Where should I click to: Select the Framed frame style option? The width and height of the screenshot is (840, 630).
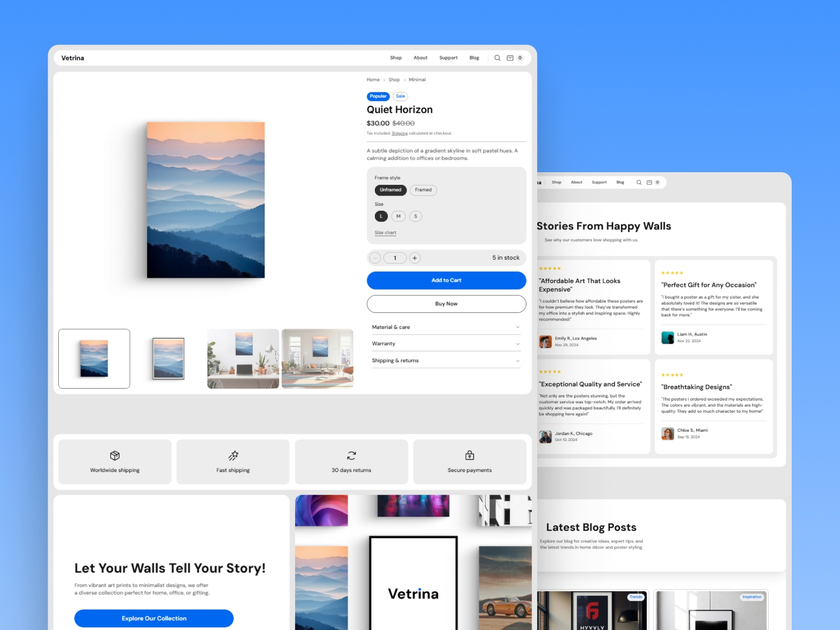(x=423, y=190)
